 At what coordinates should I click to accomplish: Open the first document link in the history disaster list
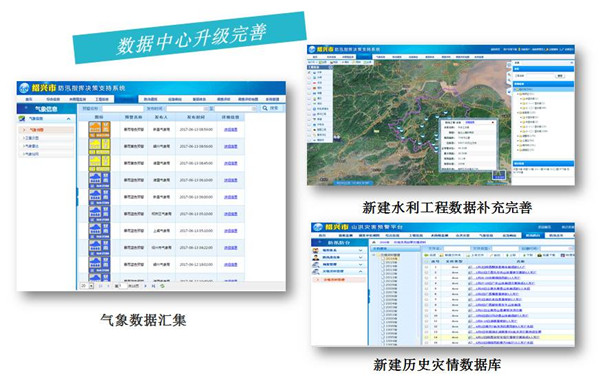(x=500, y=267)
